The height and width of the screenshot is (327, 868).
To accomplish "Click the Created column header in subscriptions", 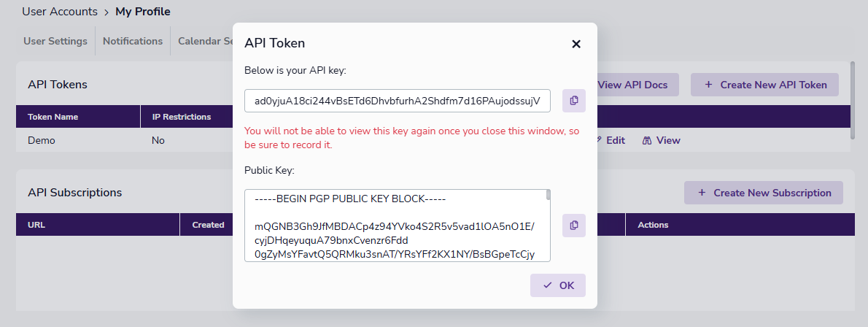I will pyautogui.click(x=208, y=225).
